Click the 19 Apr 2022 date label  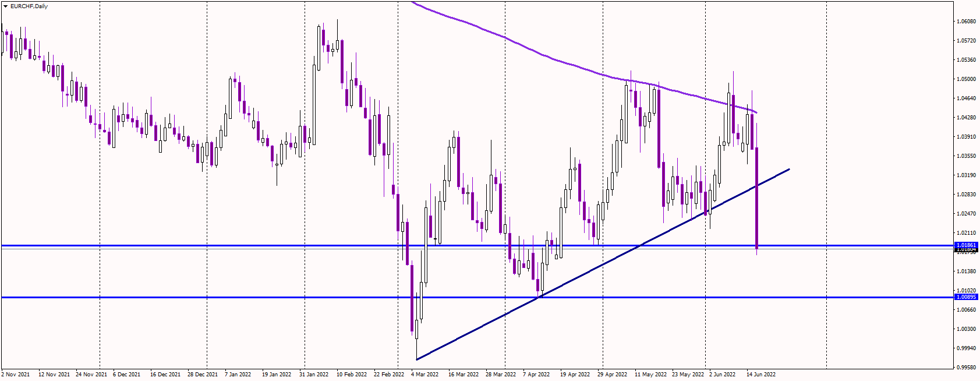click(x=575, y=375)
